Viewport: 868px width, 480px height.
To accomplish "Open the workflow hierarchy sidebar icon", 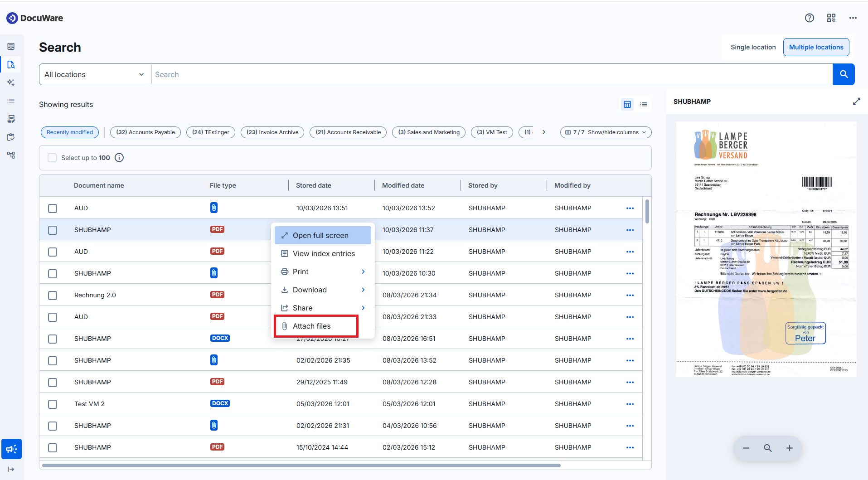I will (11, 155).
